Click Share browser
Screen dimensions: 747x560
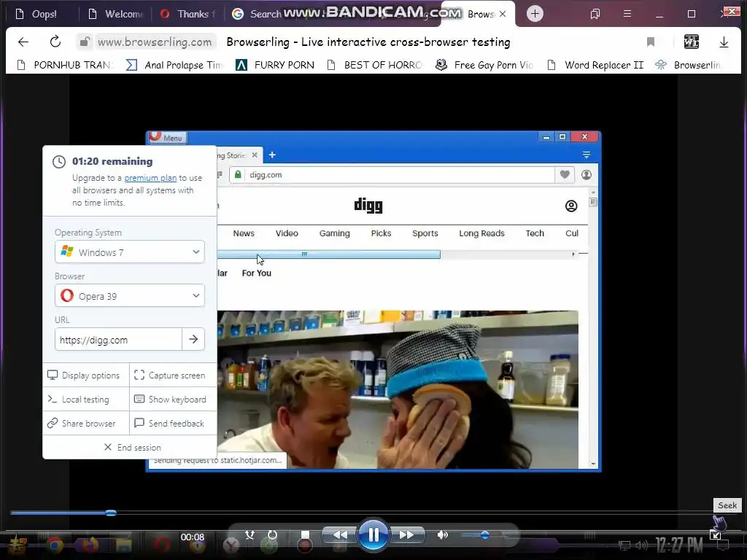point(86,424)
